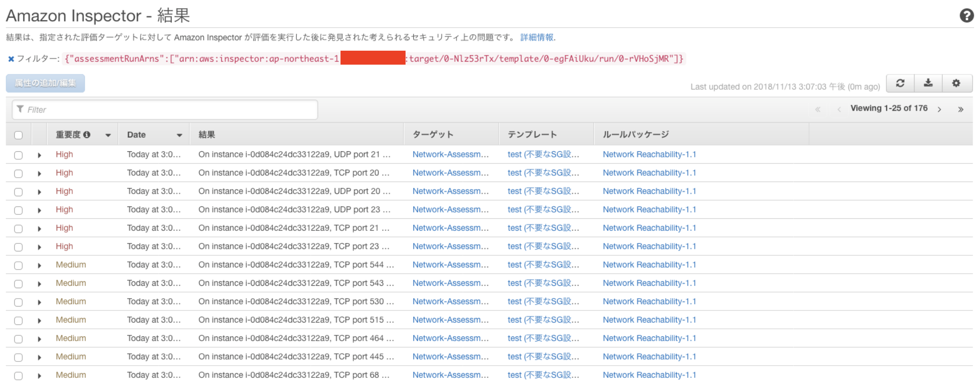The height and width of the screenshot is (383, 980).
Task: Go to the previous page of findings
Action: point(839,110)
